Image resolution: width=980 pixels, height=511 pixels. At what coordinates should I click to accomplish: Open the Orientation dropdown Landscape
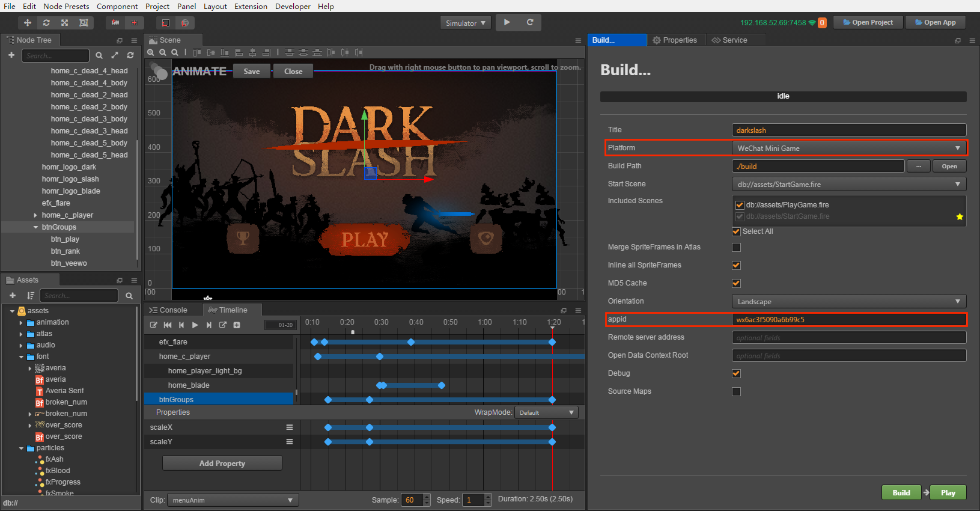click(849, 301)
